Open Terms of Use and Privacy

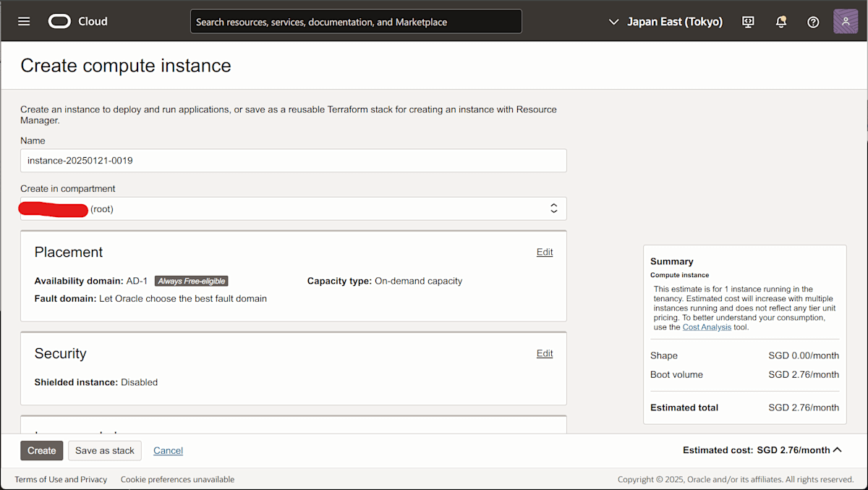pos(61,479)
